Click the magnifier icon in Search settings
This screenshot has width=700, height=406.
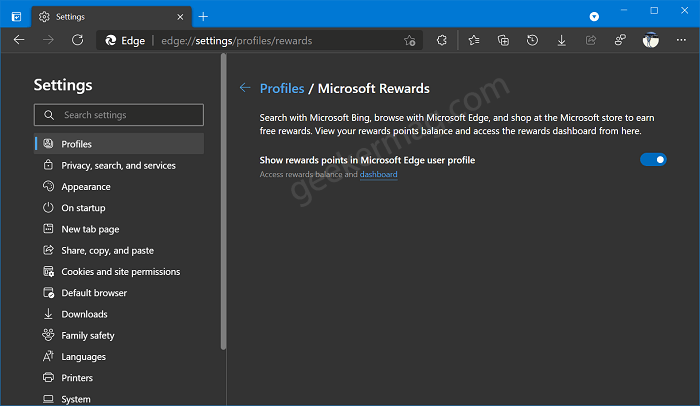click(49, 115)
